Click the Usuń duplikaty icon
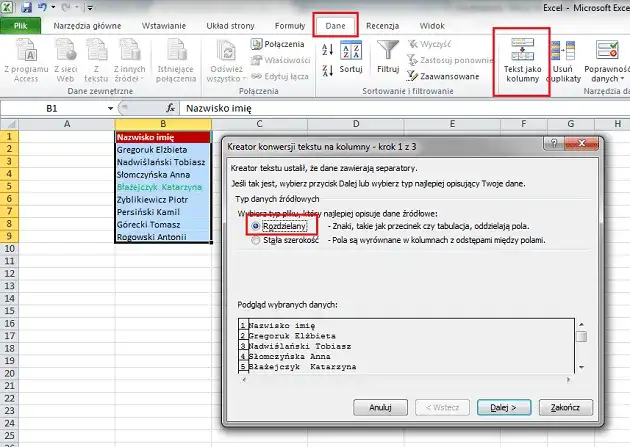Viewport: 630px width, 447px height. (565, 52)
